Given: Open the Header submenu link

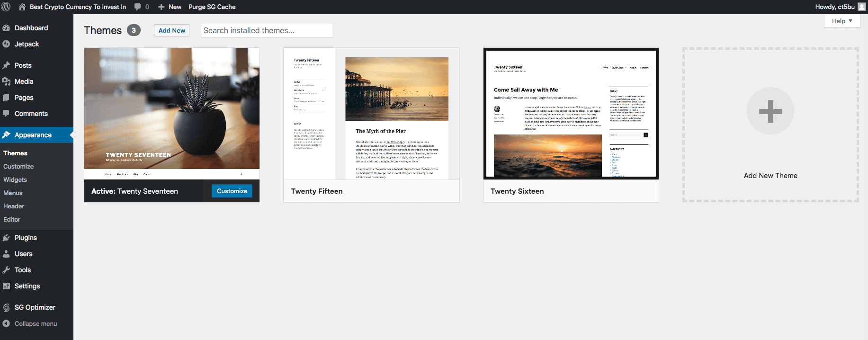Looking at the screenshot, I should [14, 206].
